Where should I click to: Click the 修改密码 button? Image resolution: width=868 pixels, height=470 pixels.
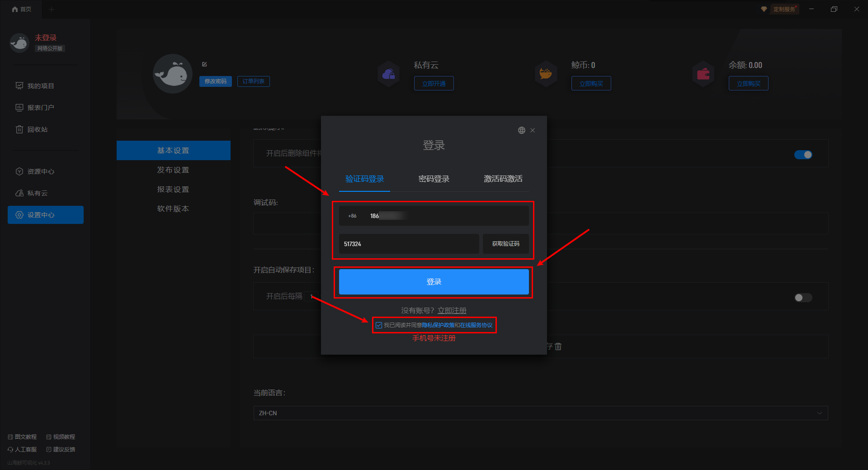[x=216, y=81]
